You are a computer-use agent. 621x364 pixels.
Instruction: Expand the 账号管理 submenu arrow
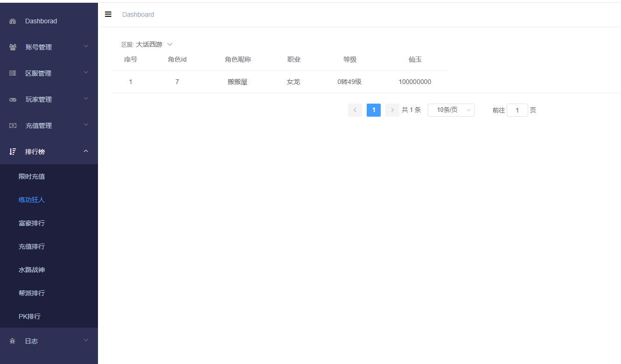tap(86, 47)
